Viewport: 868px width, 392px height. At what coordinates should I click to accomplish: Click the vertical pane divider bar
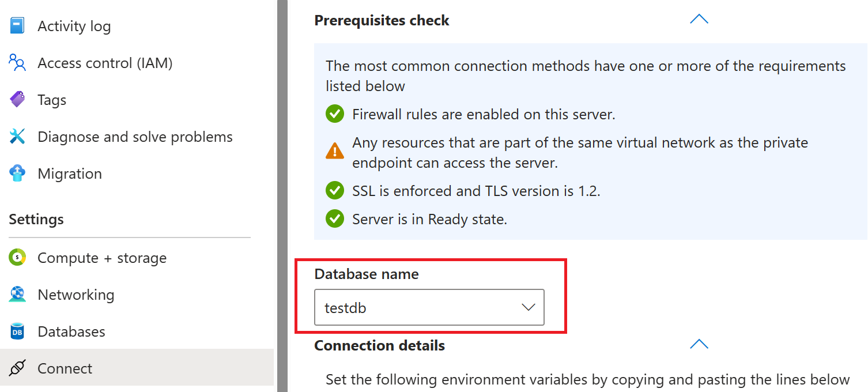[x=282, y=196]
